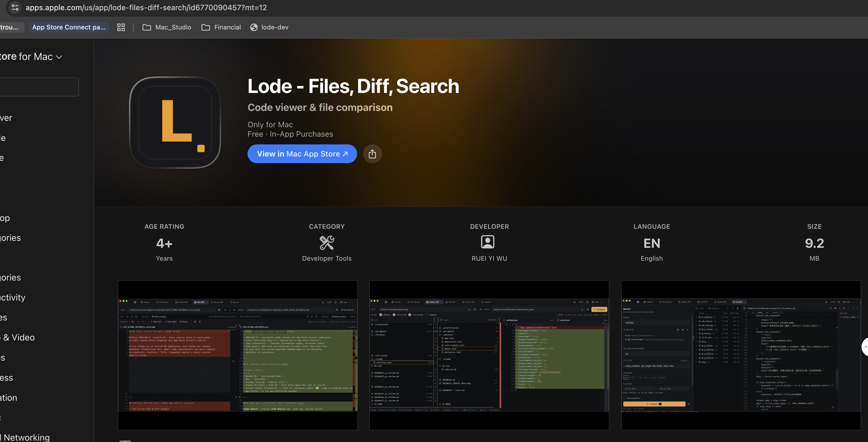This screenshot has height=442, width=868.
Task: Select the Networking sidebar category
Action: [25, 437]
